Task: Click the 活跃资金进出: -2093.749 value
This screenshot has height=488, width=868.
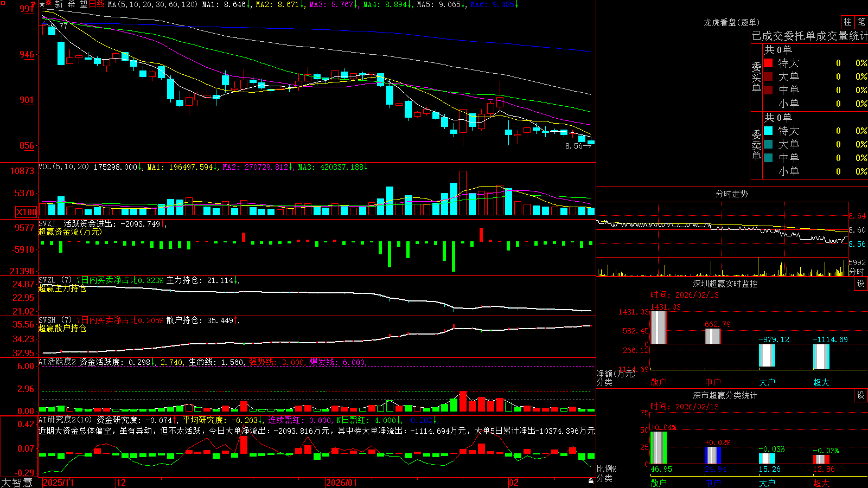Action: [x=115, y=223]
